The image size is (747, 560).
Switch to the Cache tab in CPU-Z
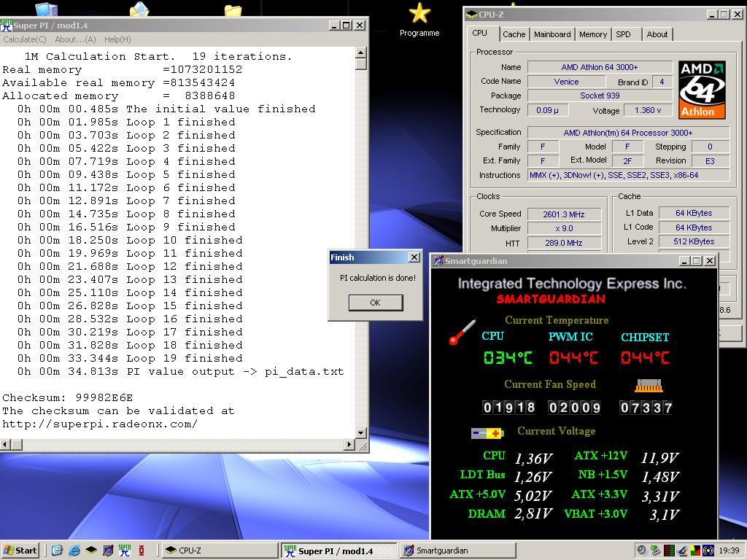pyautogui.click(x=514, y=34)
